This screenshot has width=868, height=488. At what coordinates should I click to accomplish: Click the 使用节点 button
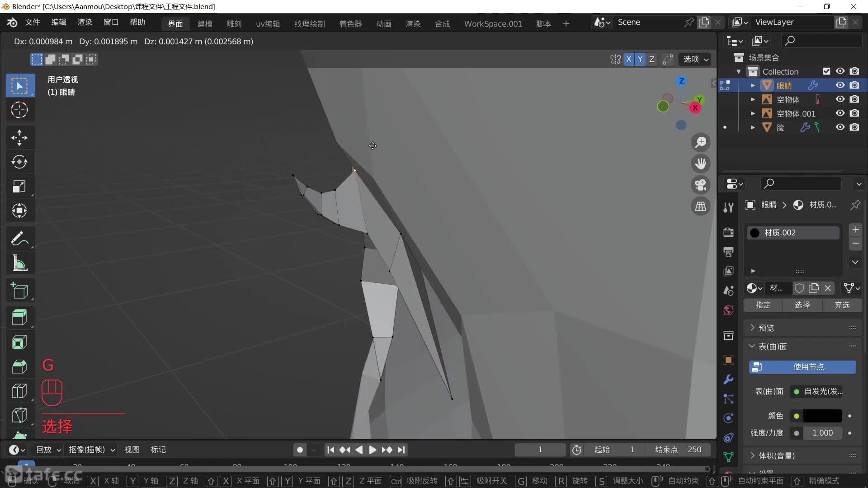802,367
